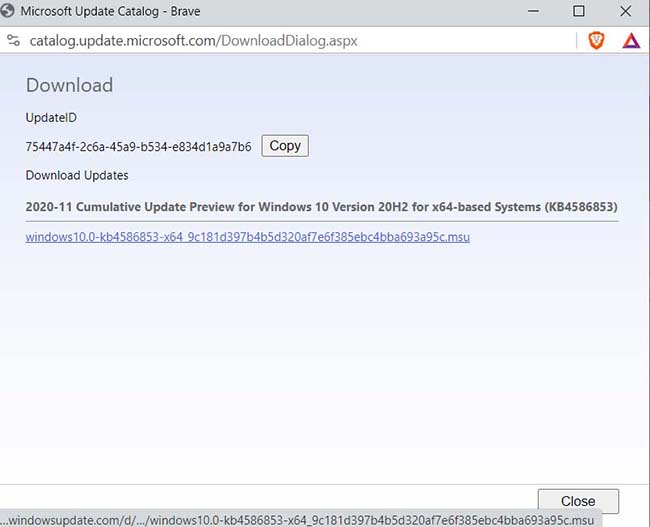The height and width of the screenshot is (527, 650).
Task: Click the globe icon in title bar
Action: pos(7,11)
